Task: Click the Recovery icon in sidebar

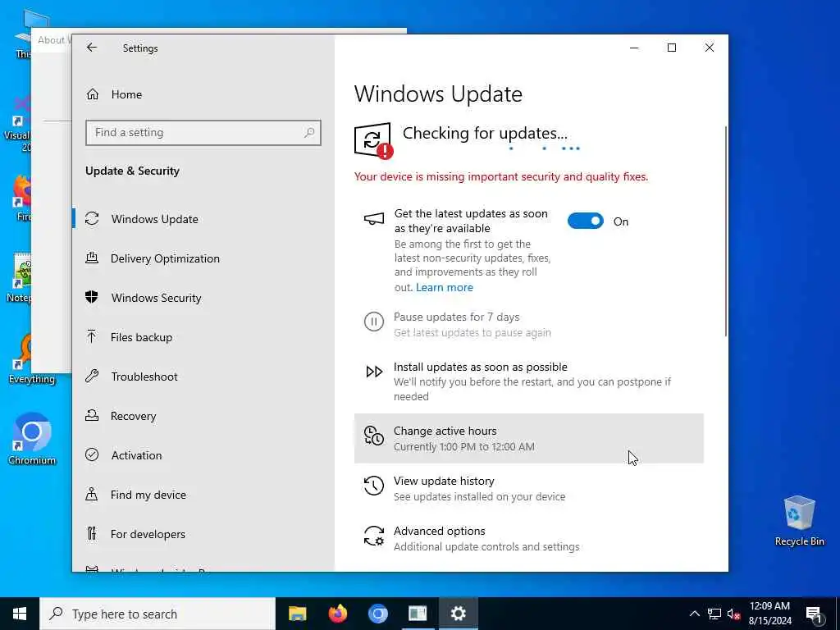Action: 92,415
